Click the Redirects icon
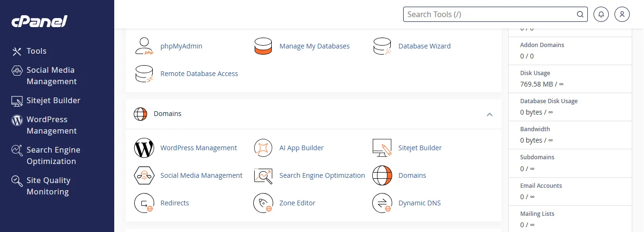This screenshot has height=232, width=644. [144, 203]
